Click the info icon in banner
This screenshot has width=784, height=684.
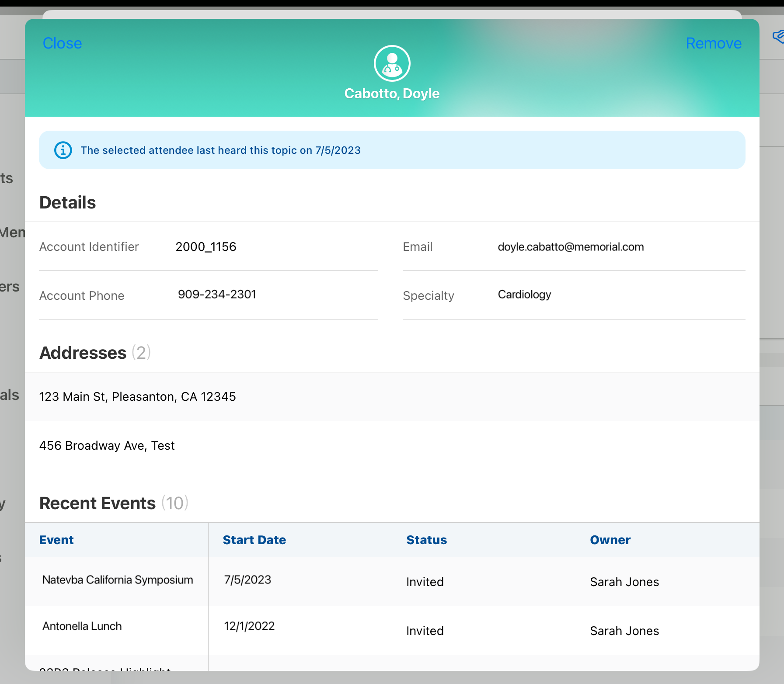[63, 150]
